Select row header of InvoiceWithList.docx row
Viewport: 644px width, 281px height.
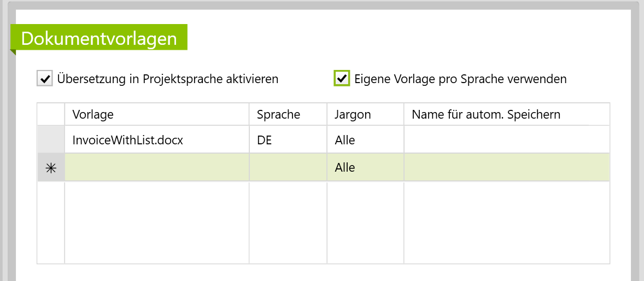pyautogui.click(x=51, y=140)
